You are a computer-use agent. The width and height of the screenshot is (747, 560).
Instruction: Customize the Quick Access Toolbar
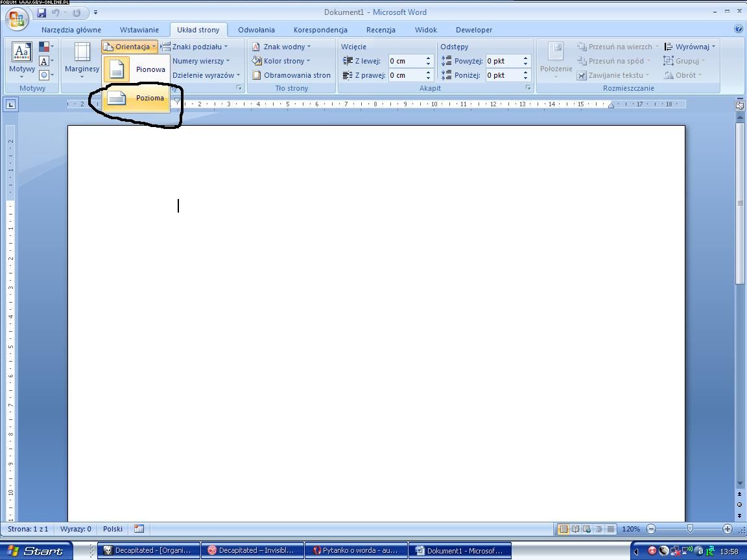95,13
